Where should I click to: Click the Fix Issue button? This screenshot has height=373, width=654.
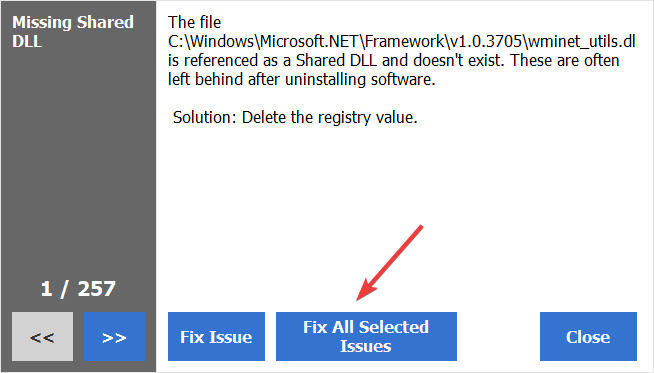tap(216, 336)
